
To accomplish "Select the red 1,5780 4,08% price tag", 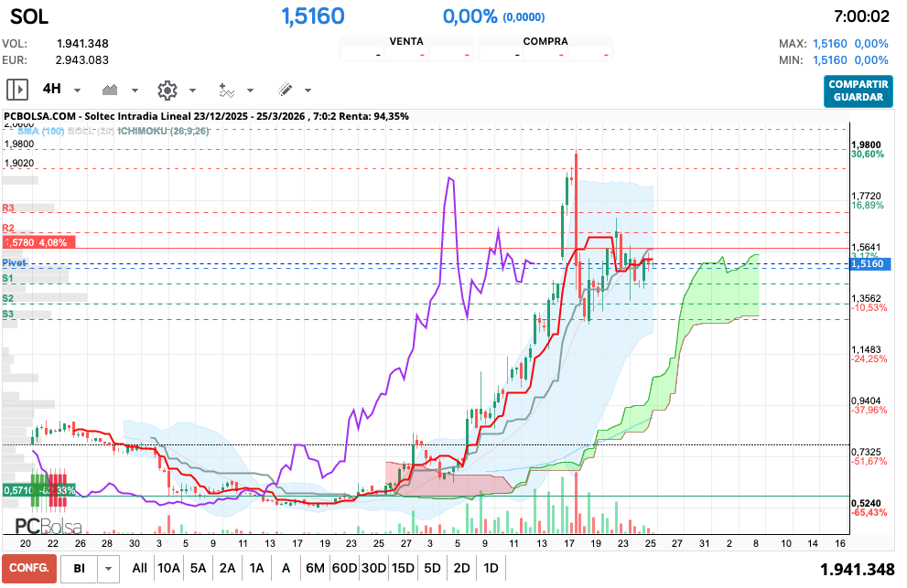I will [x=38, y=242].
